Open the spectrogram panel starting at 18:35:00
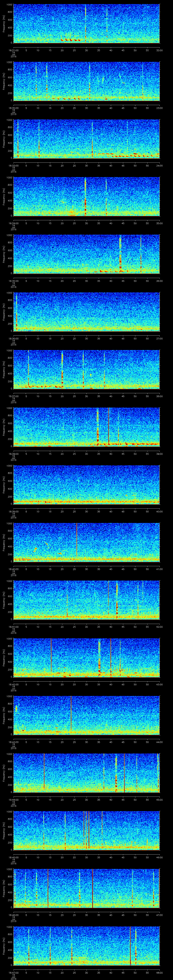Image resolution: width=173 pixels, height=980 pixels. [87, 254]
